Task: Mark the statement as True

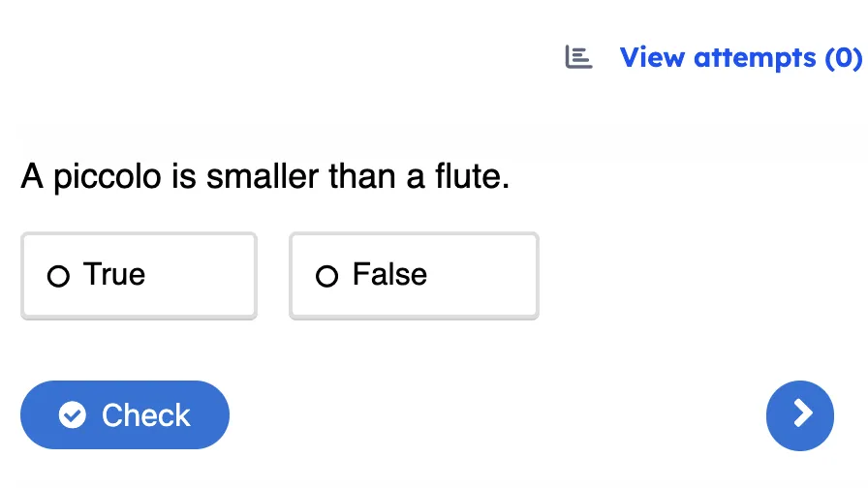Action: coord(139,275)
